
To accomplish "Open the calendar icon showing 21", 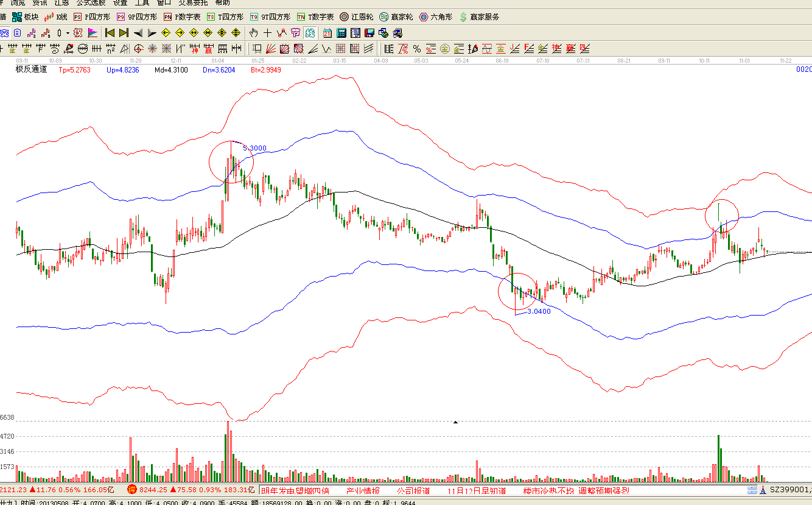I will [x=327, y=33].
